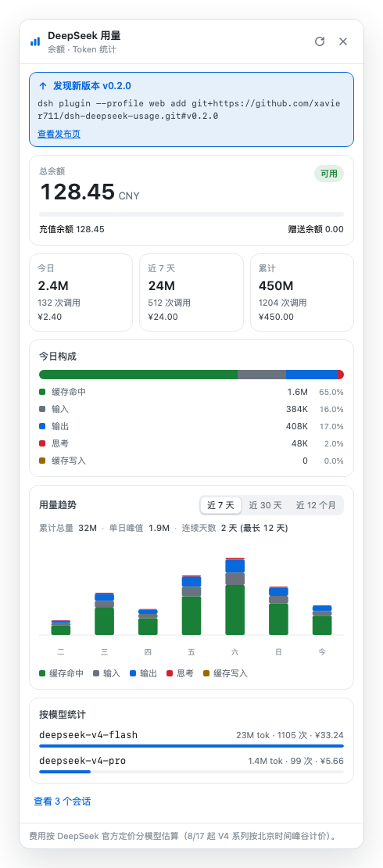Close the DeepSeek usage panel
The height and width of the screenshot is (868, 383).
(343, 41)
